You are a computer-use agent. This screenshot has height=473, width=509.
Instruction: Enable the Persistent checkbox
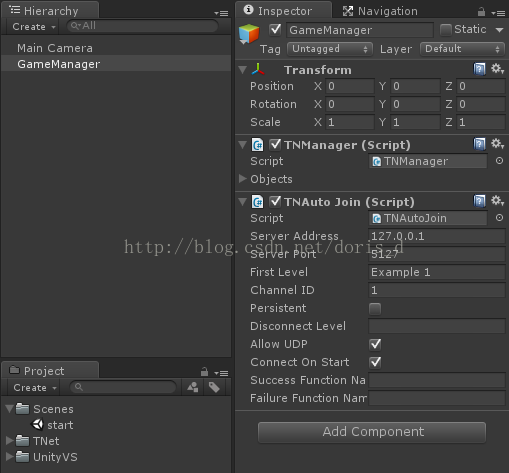click(x=375, y=309)
